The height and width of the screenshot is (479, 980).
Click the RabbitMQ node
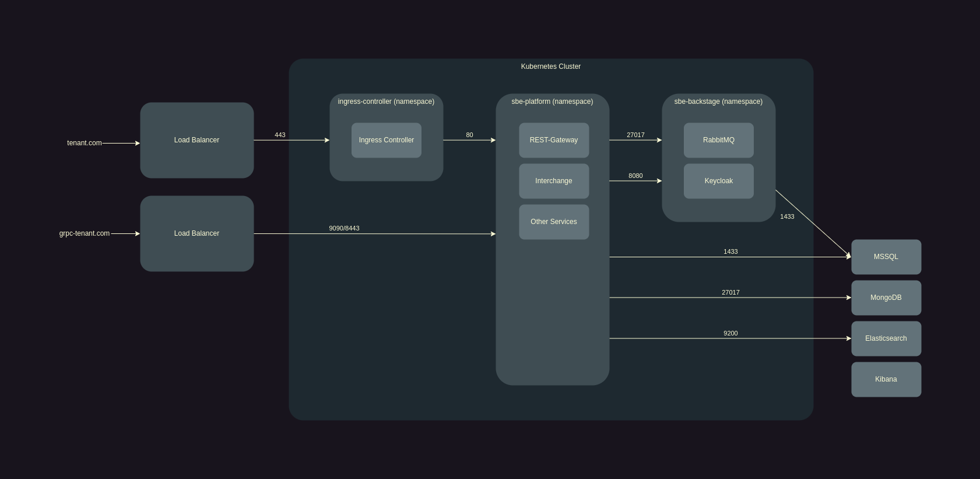coord(718,140)
